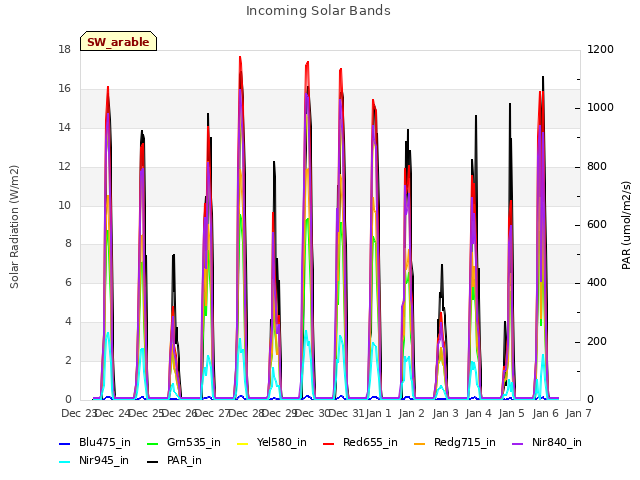Click the Dec 23 x-axis date label
The image size is (640, 480).
[78, 413]
